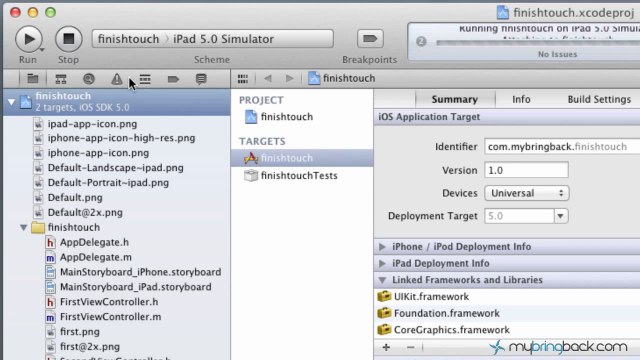Click the related files grid icon

pyautogui.click(x=243, y=78)
